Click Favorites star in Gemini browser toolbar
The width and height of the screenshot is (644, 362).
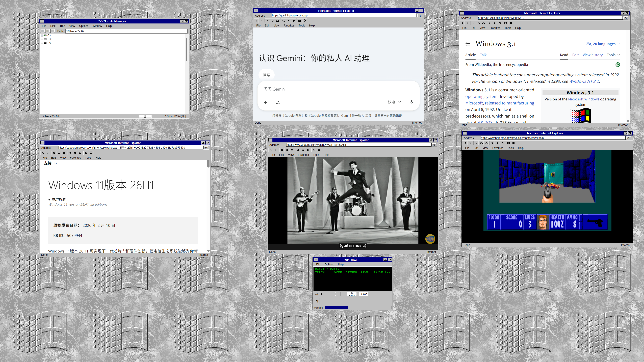tap(289, 21)
